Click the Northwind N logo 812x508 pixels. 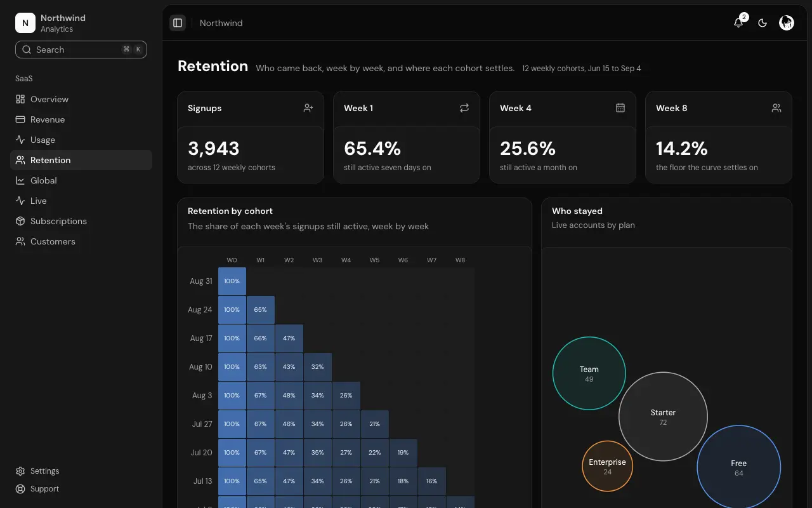[x=25, y=23]
